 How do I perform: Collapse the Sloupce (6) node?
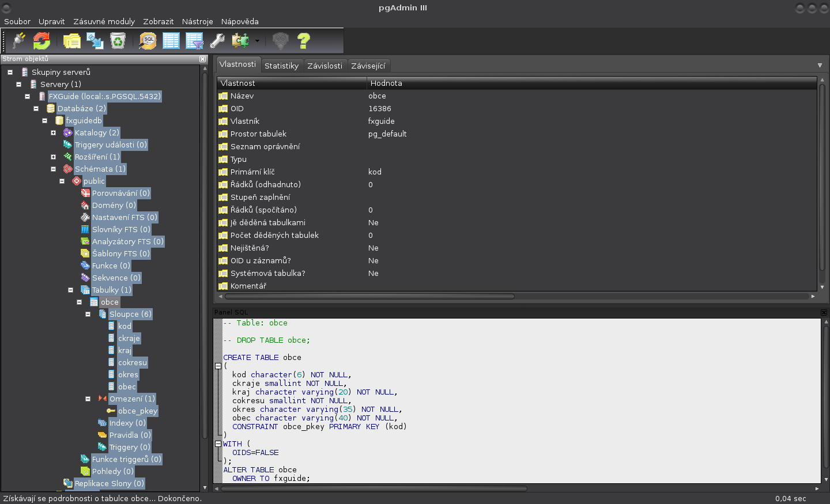[x=88, y=314]
